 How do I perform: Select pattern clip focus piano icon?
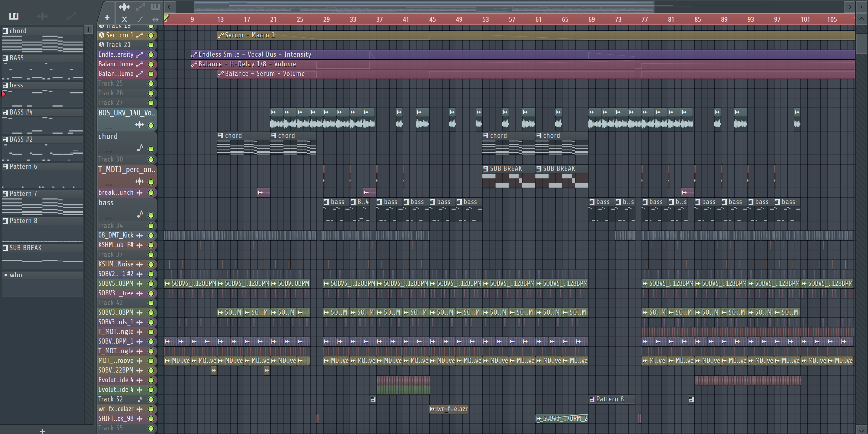155,7
